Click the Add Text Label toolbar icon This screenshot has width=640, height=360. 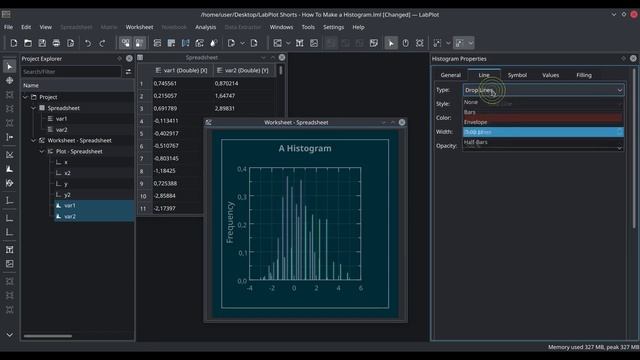[x=300, y=43]
